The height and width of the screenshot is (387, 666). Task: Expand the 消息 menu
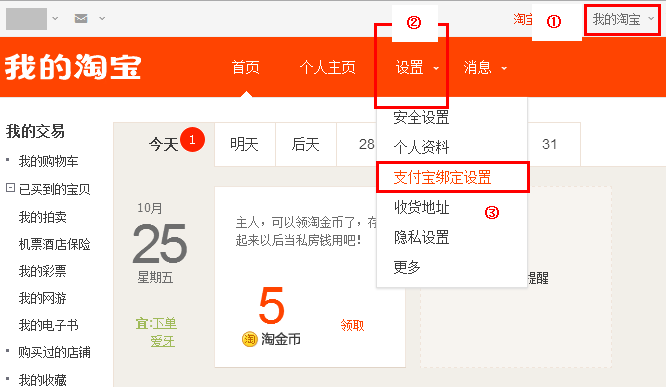click(485, 68)
